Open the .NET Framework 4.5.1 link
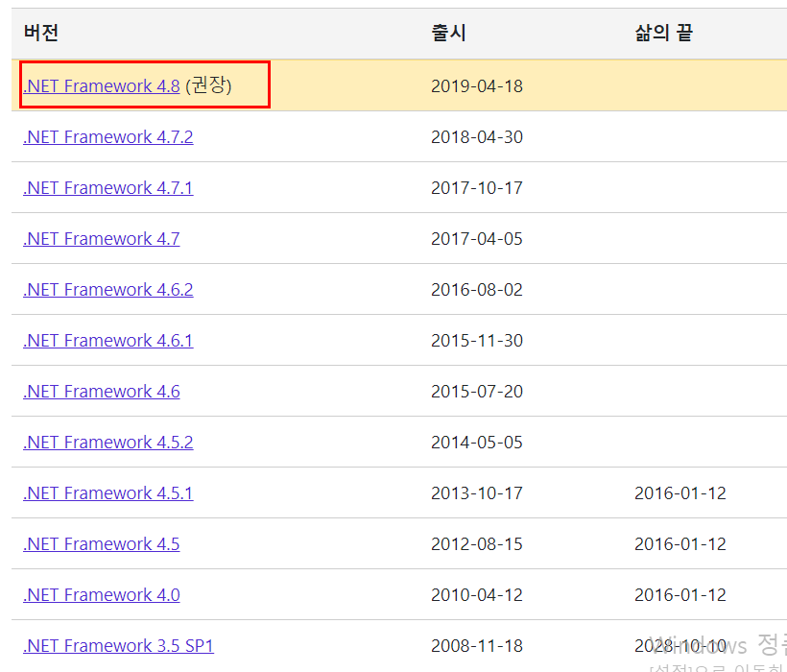This screenshot has height=672, width=787. point(107,493)
